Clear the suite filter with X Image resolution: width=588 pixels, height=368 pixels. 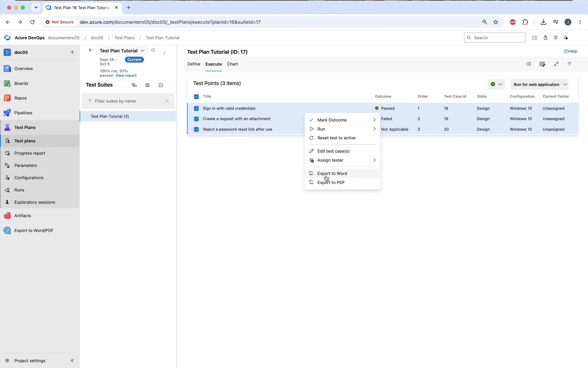[x=167, y=101]
